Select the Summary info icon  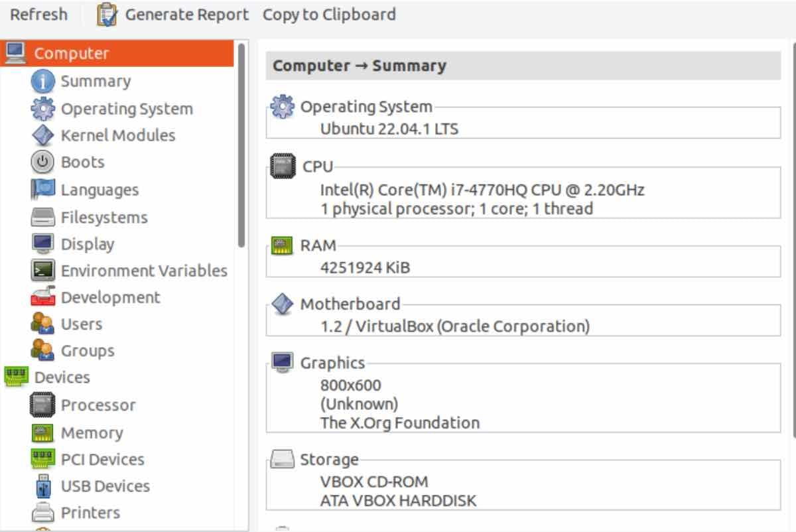coord(42,81)
